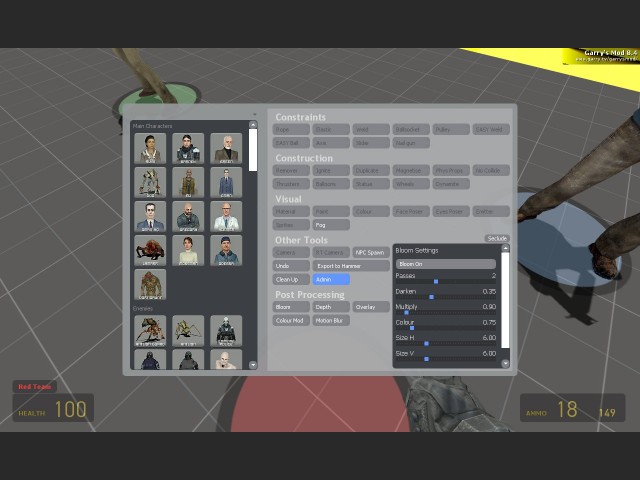
Task: Select the Remover construction tool
Action: pos(291,170)
